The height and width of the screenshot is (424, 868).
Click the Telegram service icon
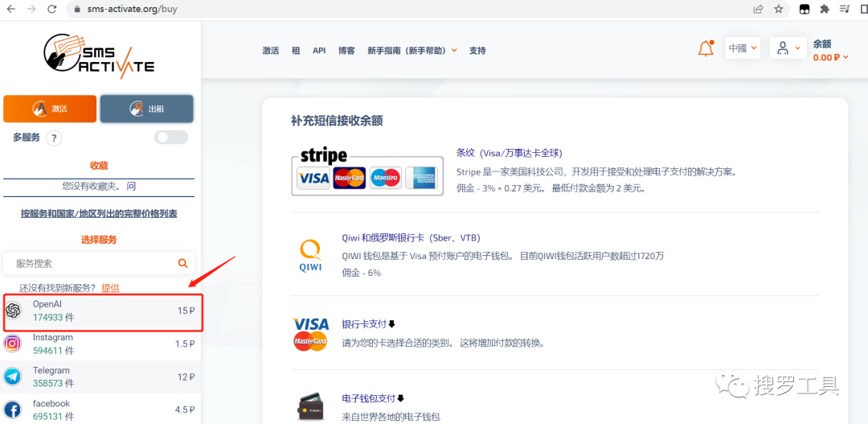click(x=12, y=377)
